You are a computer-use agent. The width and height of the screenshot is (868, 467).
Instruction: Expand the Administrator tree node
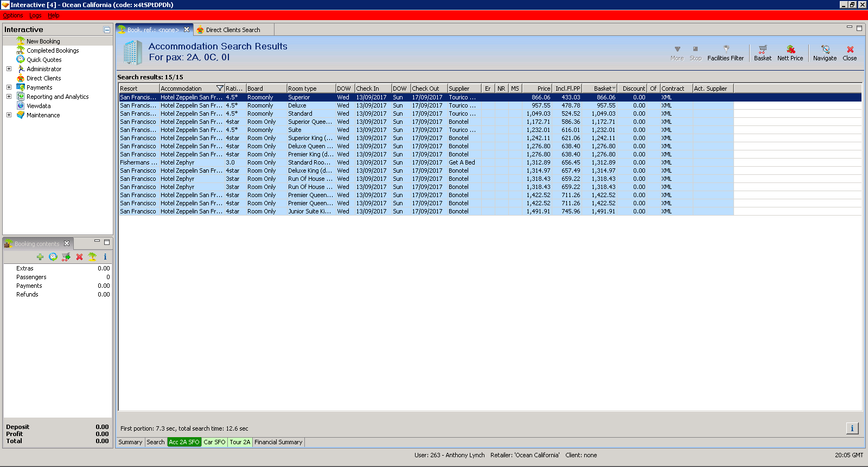pos(9,69)
